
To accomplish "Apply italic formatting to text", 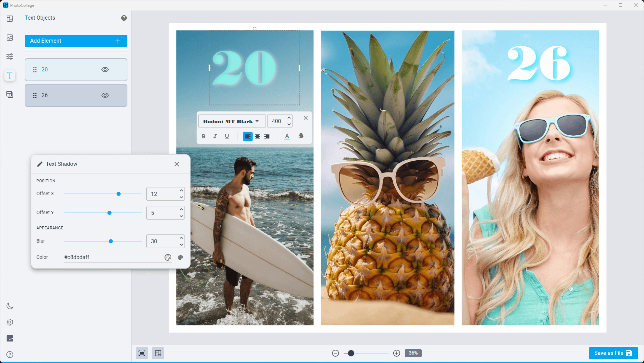I will [x=215, y=136].
